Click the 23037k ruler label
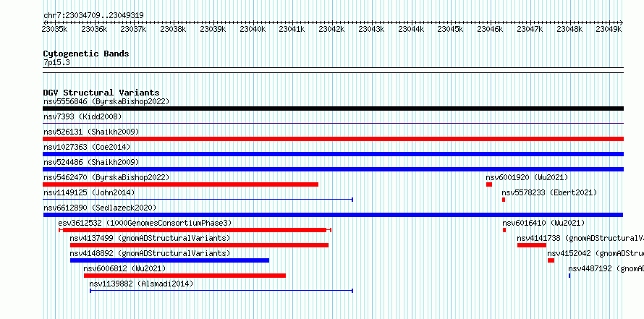 click(x=133, y=29)
